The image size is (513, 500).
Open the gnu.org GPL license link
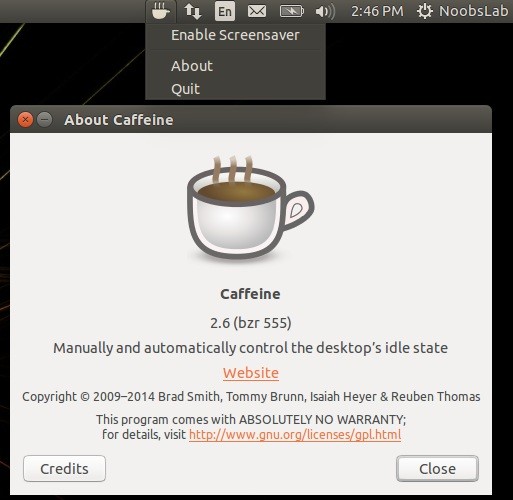(295, 435)
